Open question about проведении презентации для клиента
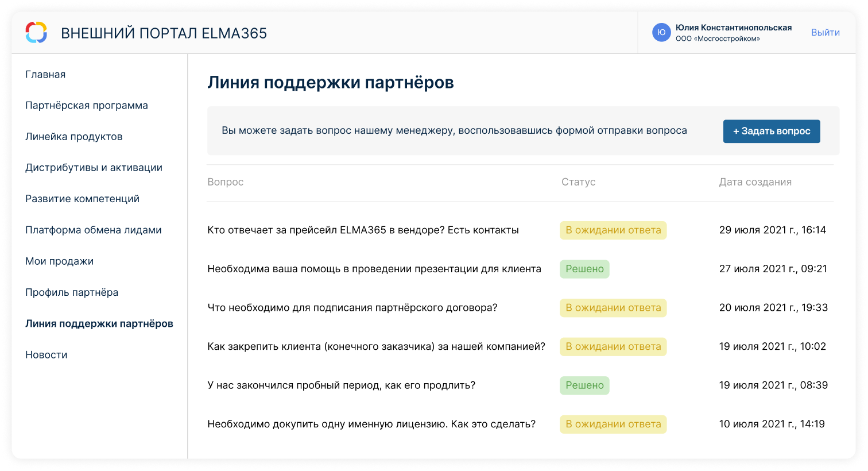The image size is (868, 471). click(374, 269)
